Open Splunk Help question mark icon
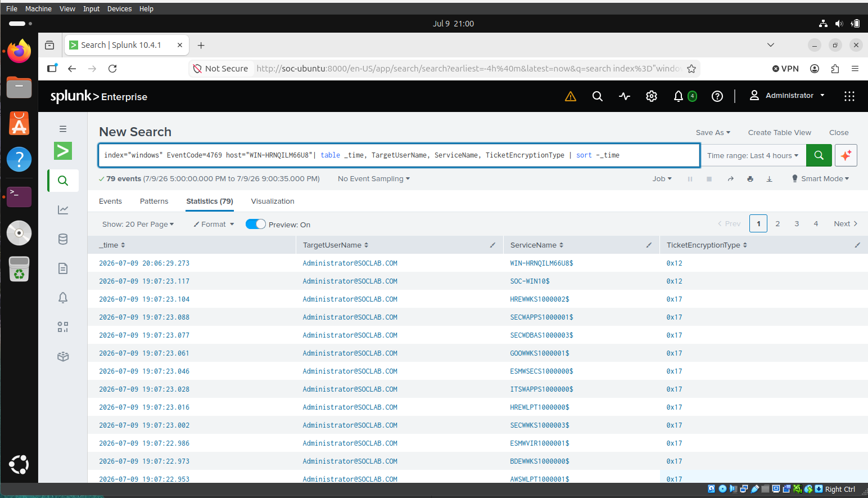The width and height of the screenshot is (868, 498). coord(717,96)
